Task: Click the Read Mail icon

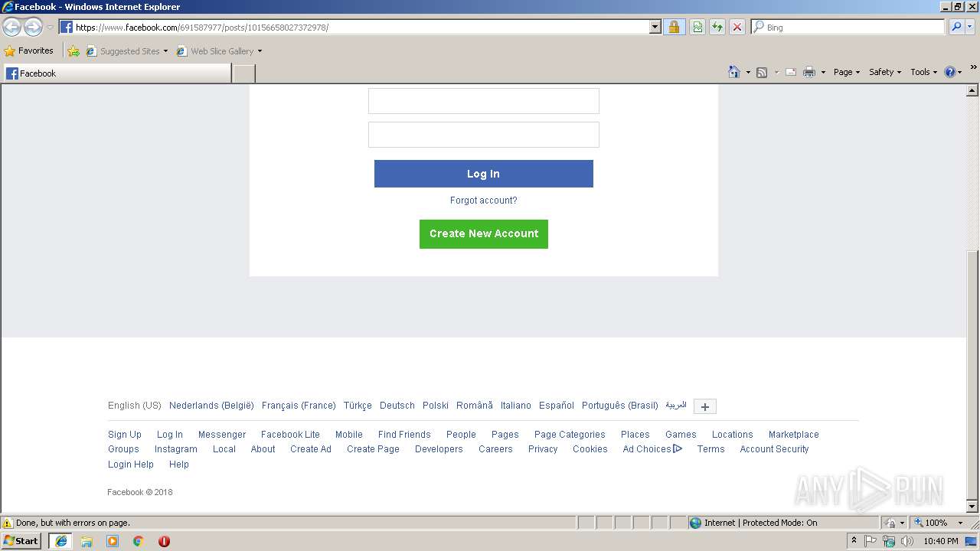Action: (x=791, y=72)
